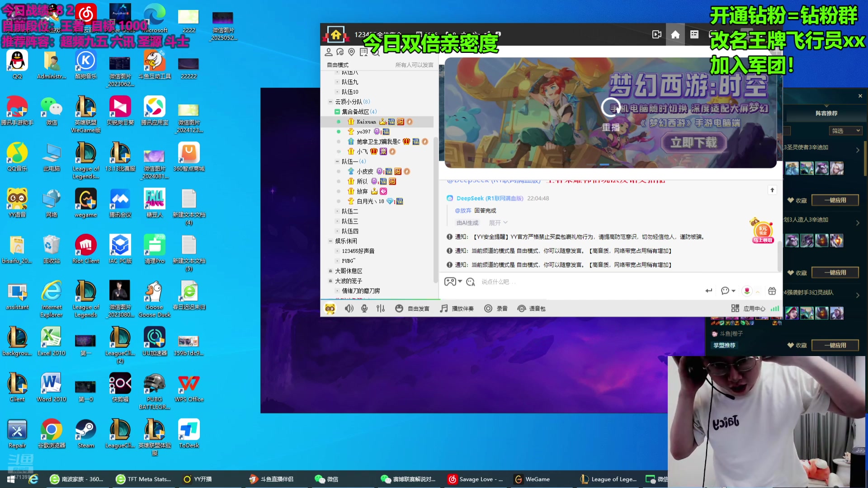The width and height of the screenshot is (868, 488).
Task: Open the gift box icon in chat bar
Action: pos(772,291)
